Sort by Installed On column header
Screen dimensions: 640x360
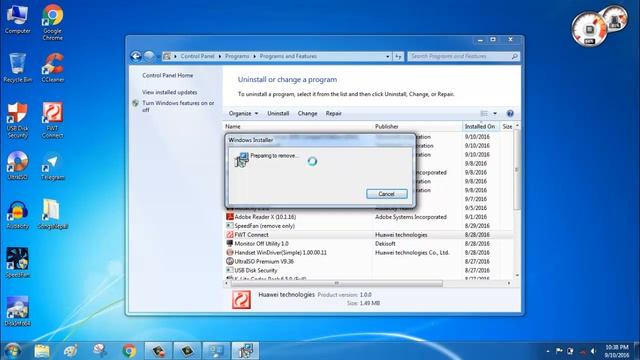coord(481,127)
